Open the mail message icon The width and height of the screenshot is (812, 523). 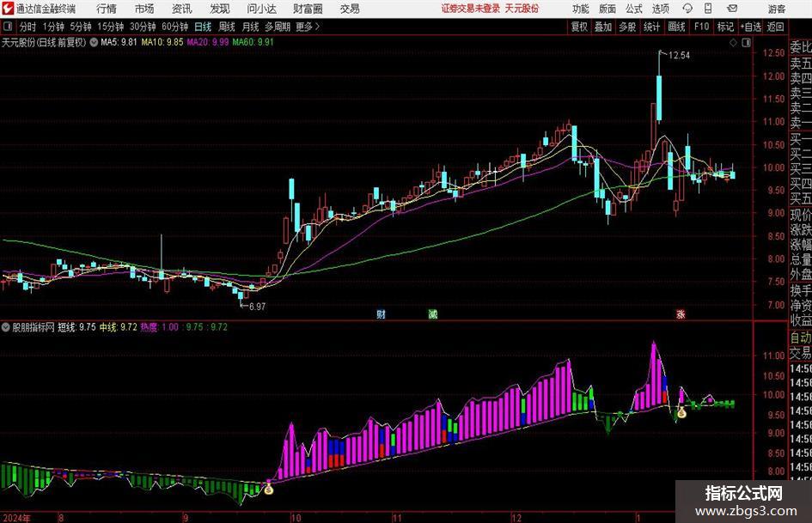[732, 9]
